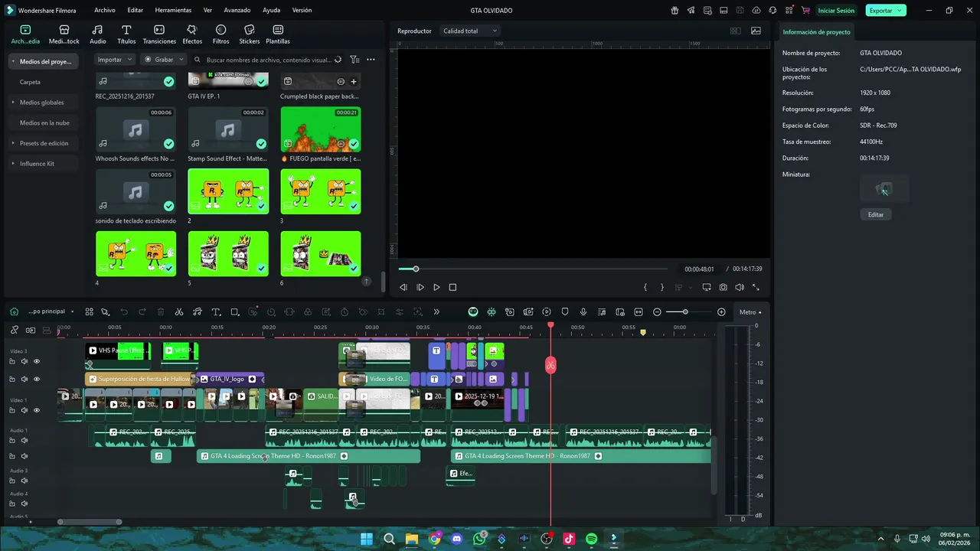The width and height of the screenshot is (980, 551).
Task: Expand more timeline tools double chevron
Action: (x=436, y=312)
